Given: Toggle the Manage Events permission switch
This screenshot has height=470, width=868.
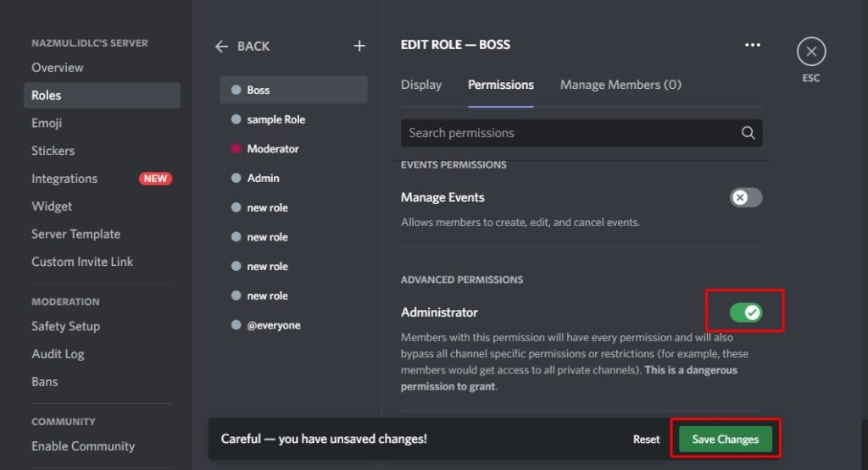Looking at the screenshot, I should pos(746,197).
